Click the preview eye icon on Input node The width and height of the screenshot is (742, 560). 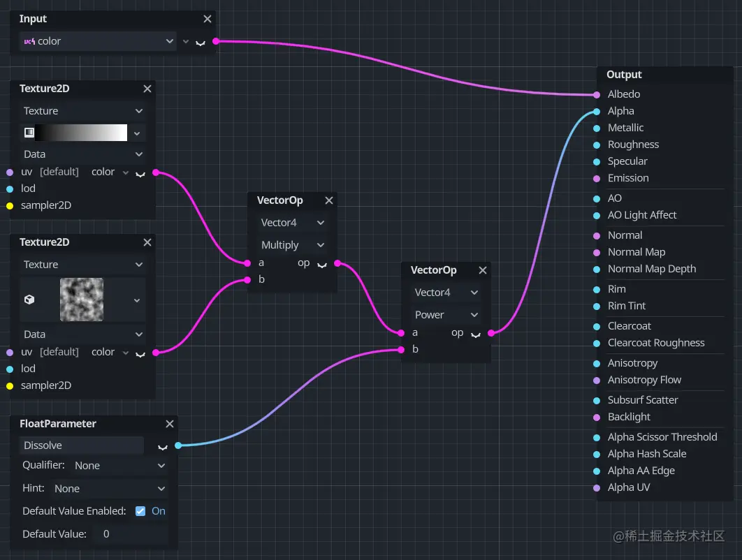pyautogui.click(x=201, y=43)
